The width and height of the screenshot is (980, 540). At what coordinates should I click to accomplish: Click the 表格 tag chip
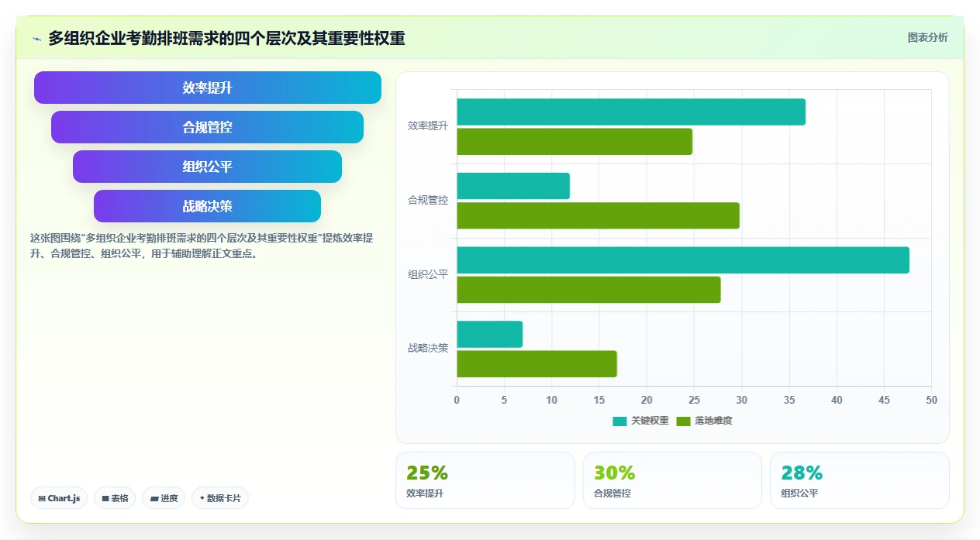click(x=115, y=498)
